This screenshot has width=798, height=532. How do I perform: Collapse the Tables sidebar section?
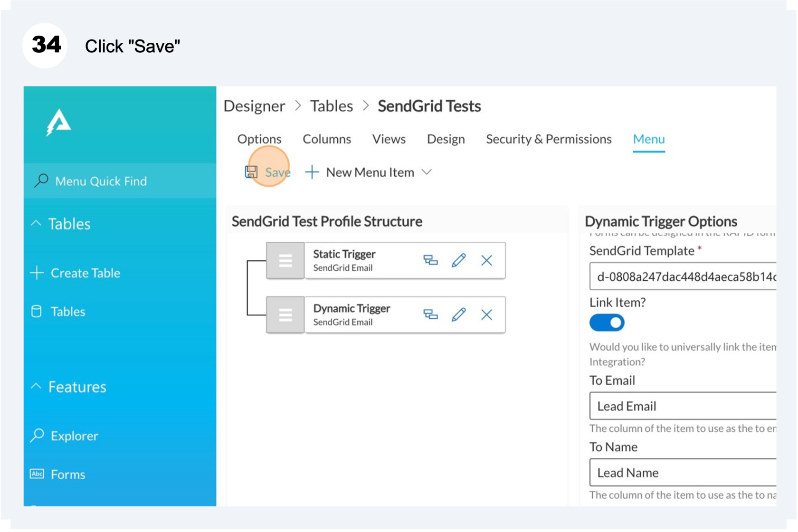click(x=36, y=223)
